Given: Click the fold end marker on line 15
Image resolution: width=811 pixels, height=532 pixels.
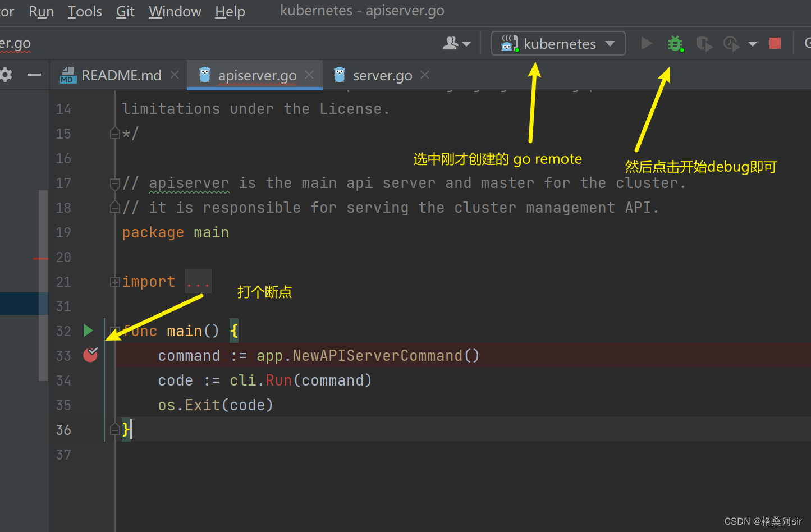Looking at the screenshot, I should coord(114,134).
